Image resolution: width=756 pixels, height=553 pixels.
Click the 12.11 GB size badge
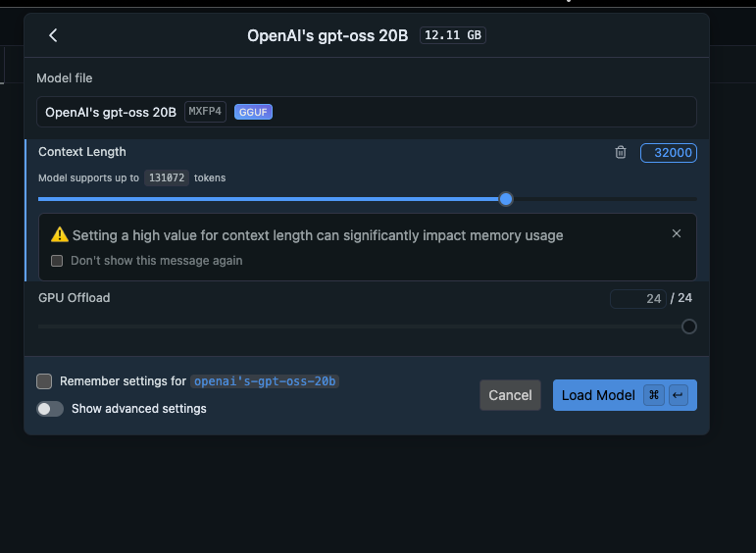453,35
